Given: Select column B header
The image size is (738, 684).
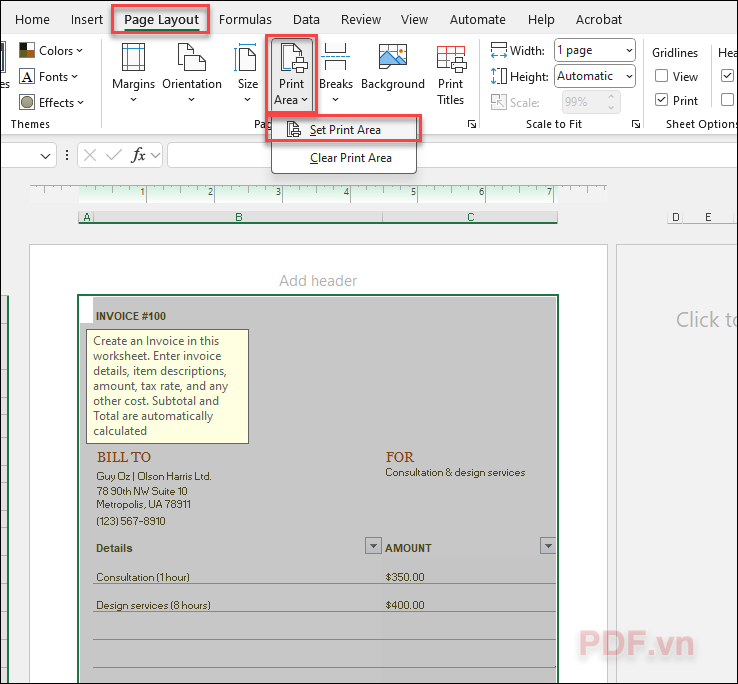Looking at the screenshot, I should [239, 217].
